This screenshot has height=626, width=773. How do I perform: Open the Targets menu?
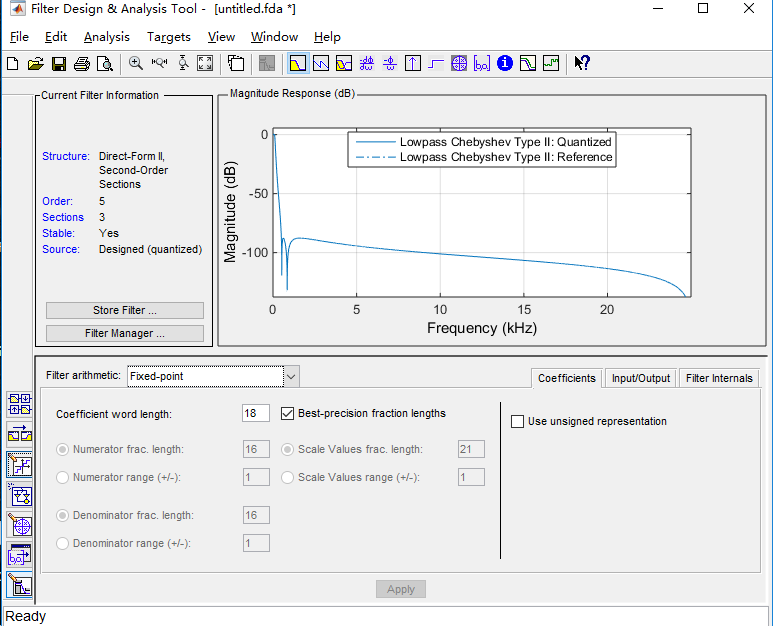[169, 37]
